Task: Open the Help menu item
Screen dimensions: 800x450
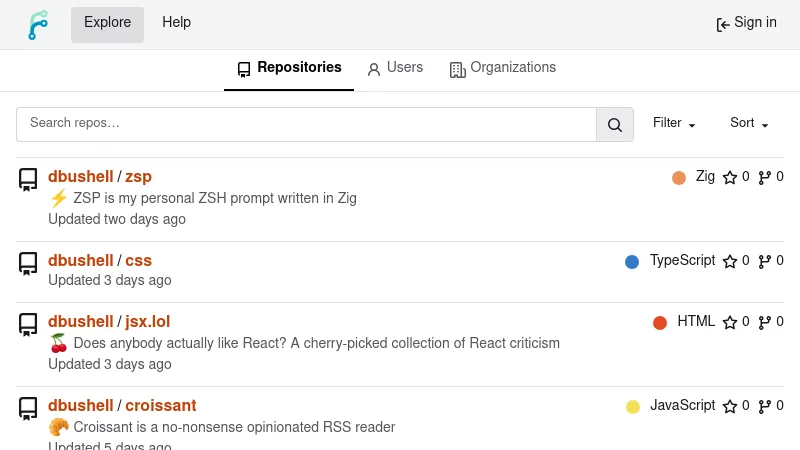Action: [x=176, y=23]
